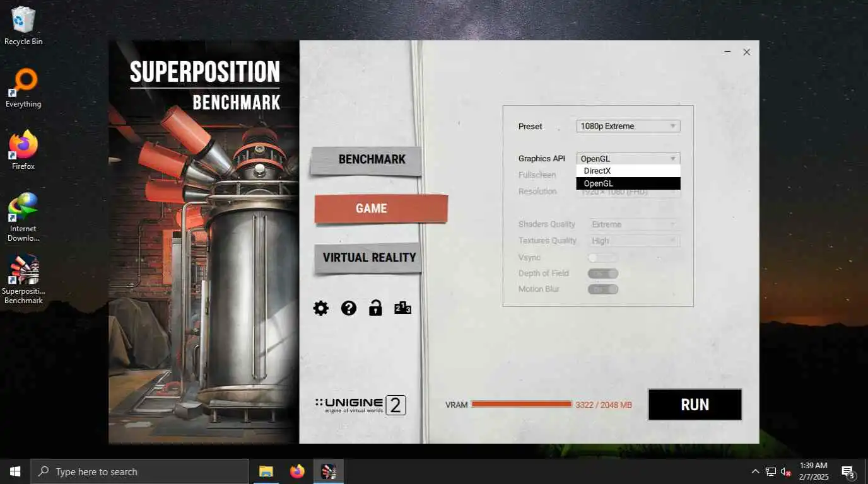Open the notification center icon
Viewport: 868px width, 484px height.
click(848, 471)
